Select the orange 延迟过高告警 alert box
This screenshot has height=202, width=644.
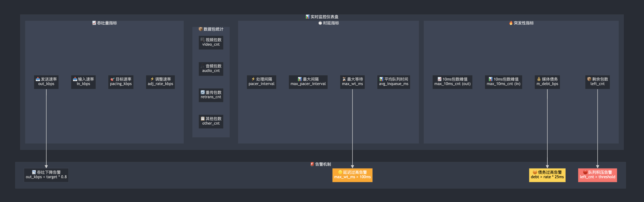pyautogui.click(x=352, y=175)
